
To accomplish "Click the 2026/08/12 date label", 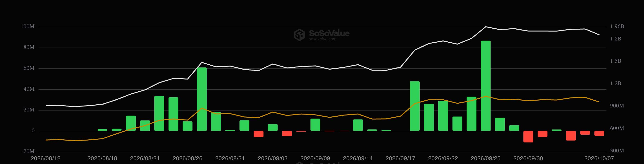I will [x=45, y=158].
